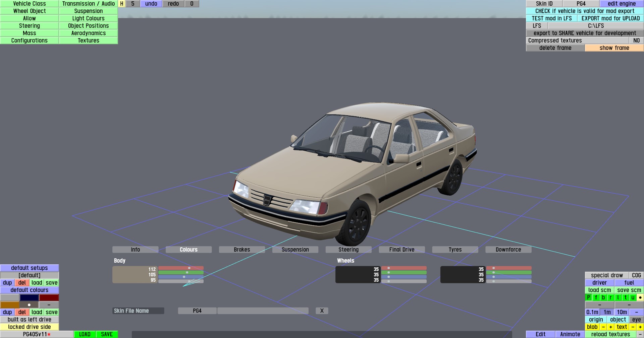Click the C:\LFS path field
Screen dimensions: 644x338
pos(596,26)
